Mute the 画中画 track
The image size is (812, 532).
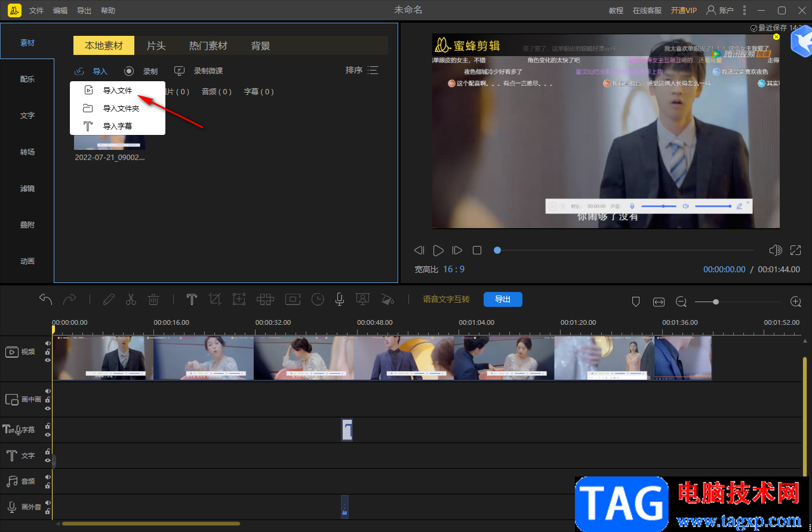(48, 391)
